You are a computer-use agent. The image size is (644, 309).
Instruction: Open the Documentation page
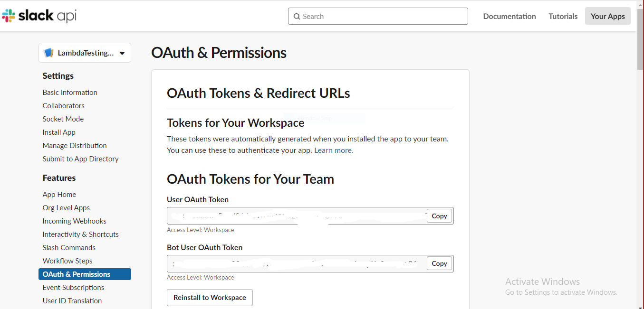tap(509, 16)
